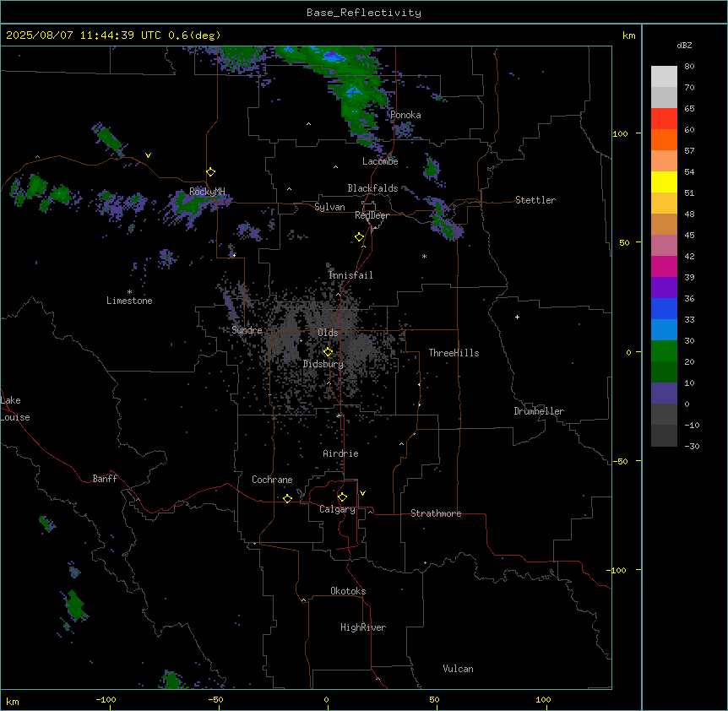Image resolution: width=728 pixels, height=711 pixels.
Task: Click the Lacombe town label
Action: pyautogui.click(x=380, y=161)
